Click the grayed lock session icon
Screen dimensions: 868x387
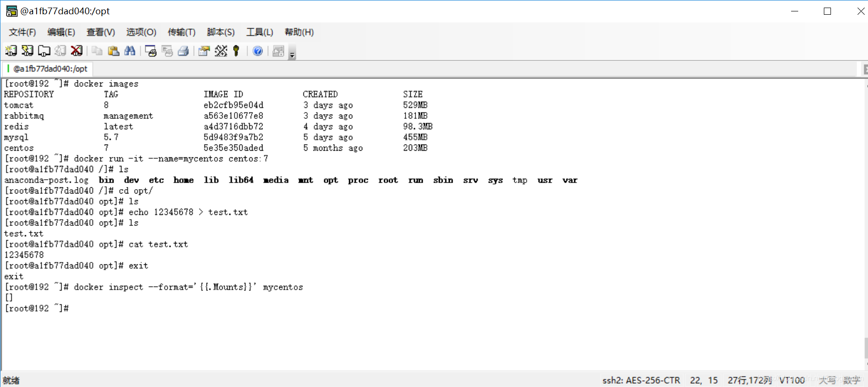click(278, 51)
